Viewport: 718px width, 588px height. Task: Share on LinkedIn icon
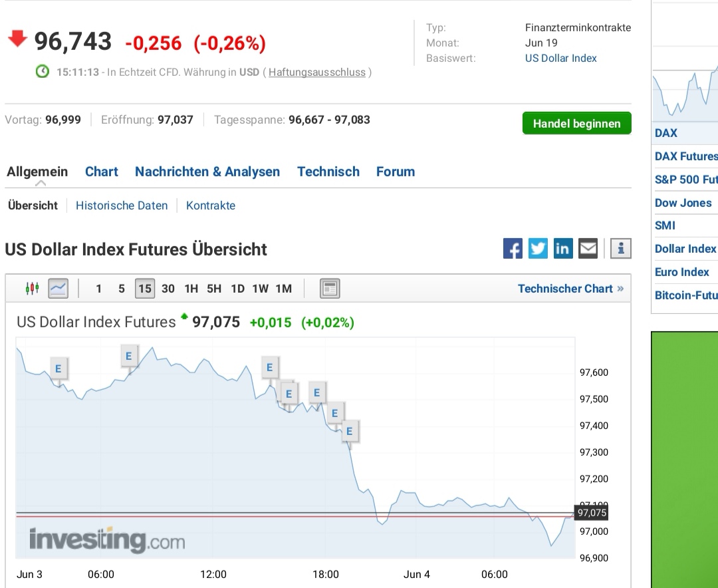pyautogui.click(x=563, y=248)
